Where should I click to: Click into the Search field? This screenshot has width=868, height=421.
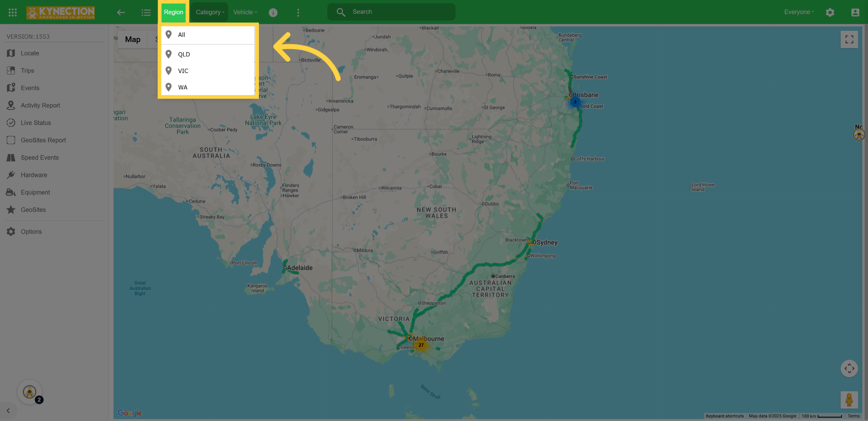point(391,12)
